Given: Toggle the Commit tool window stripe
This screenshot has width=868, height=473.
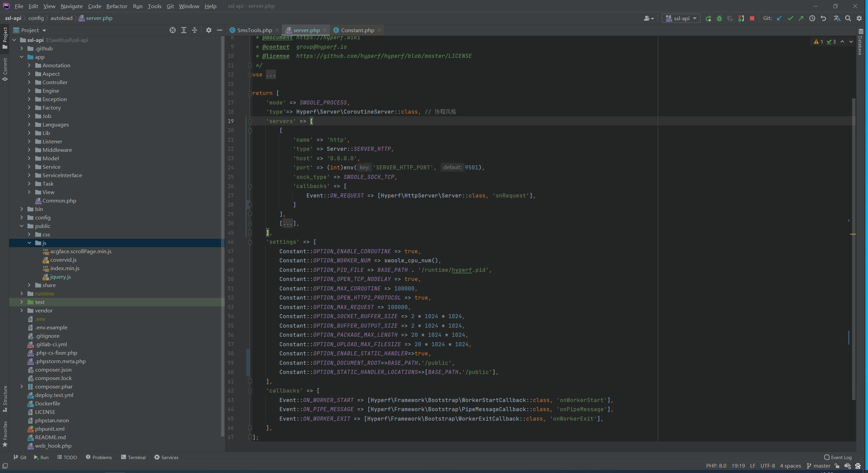Looking at the screenshot, I should (x=5, y=69).
